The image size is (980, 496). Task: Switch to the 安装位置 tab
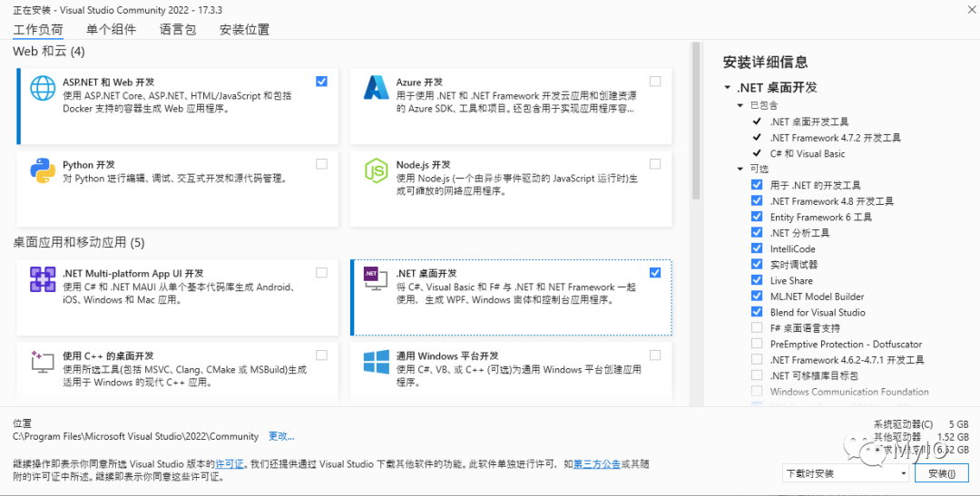point(244,29)
